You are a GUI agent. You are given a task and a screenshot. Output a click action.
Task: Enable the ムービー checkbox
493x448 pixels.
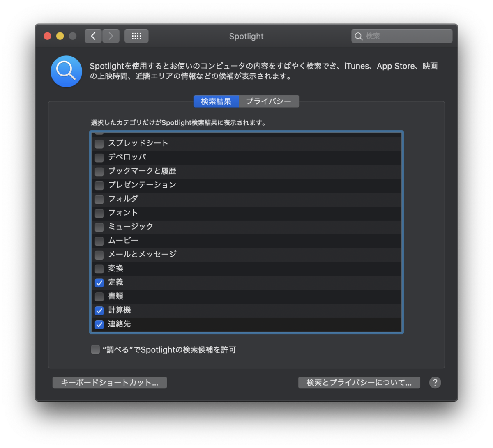99,241
